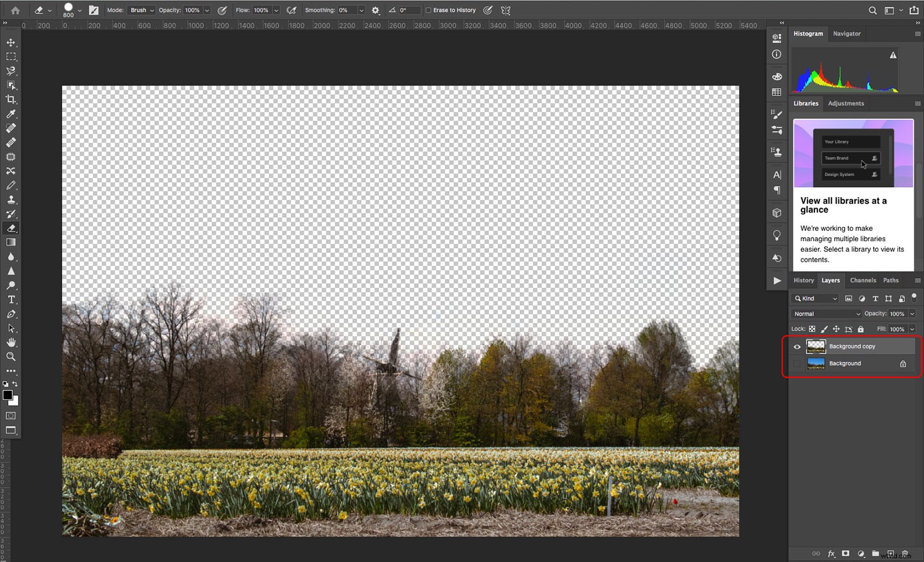Select the Clone Stamp tool

10,199
